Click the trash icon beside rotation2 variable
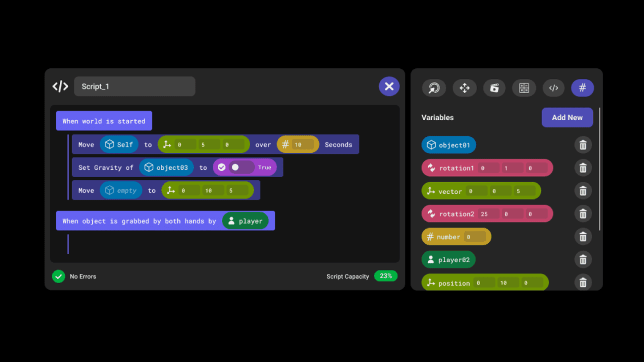The width and height of the screenshot is (644, 362). [583, 214]
